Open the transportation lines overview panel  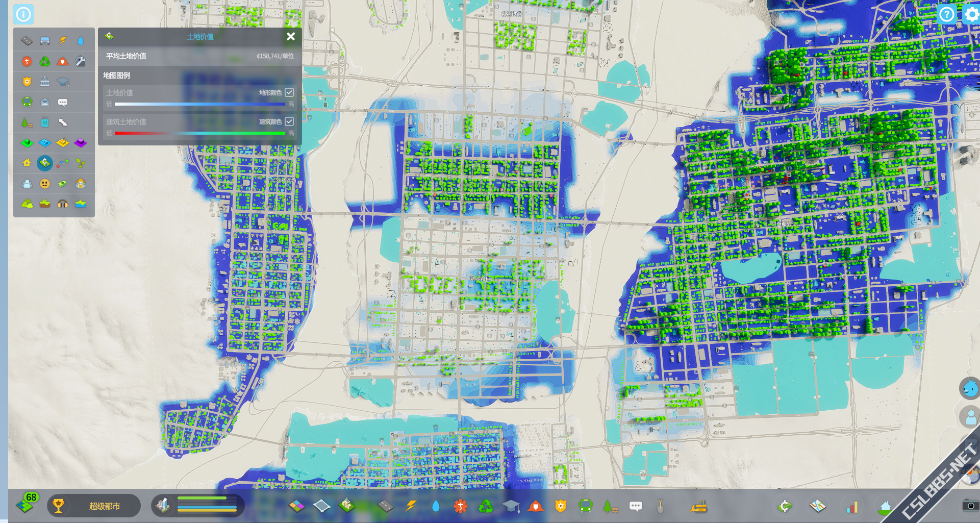click(818, 506)
